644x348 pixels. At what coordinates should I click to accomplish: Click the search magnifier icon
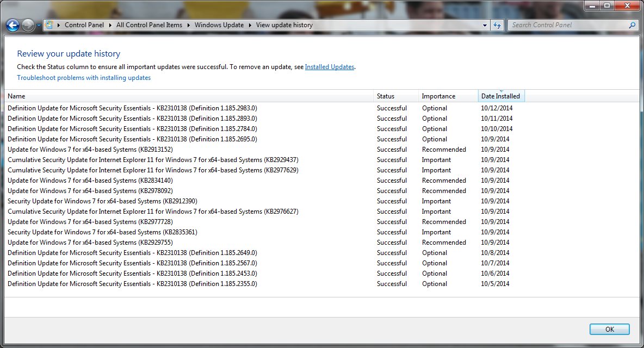pos(632,25)
